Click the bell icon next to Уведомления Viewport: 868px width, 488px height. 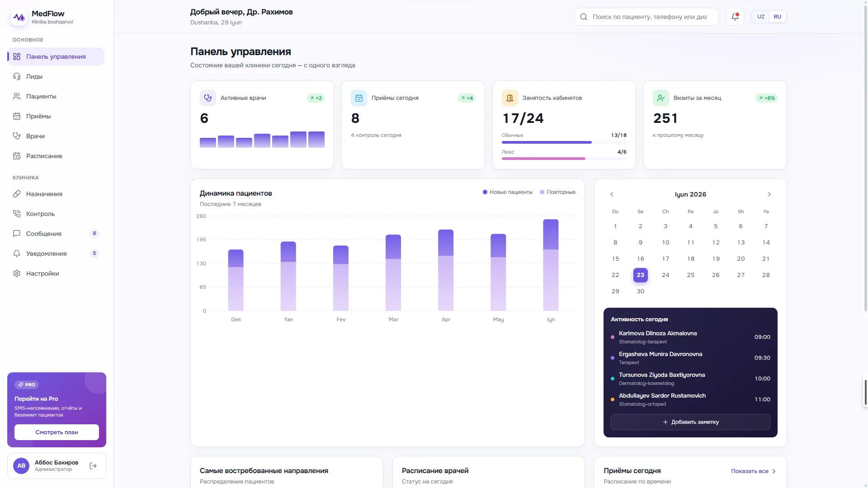click(x=17, y=253)
